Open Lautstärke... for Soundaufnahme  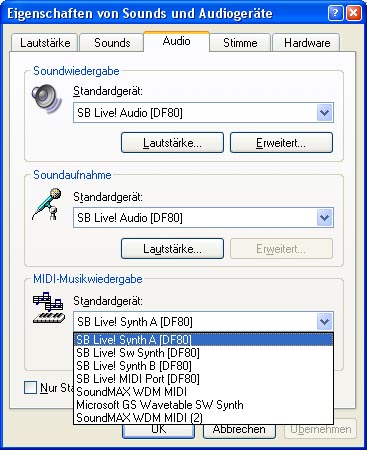[x=172, y=249]
